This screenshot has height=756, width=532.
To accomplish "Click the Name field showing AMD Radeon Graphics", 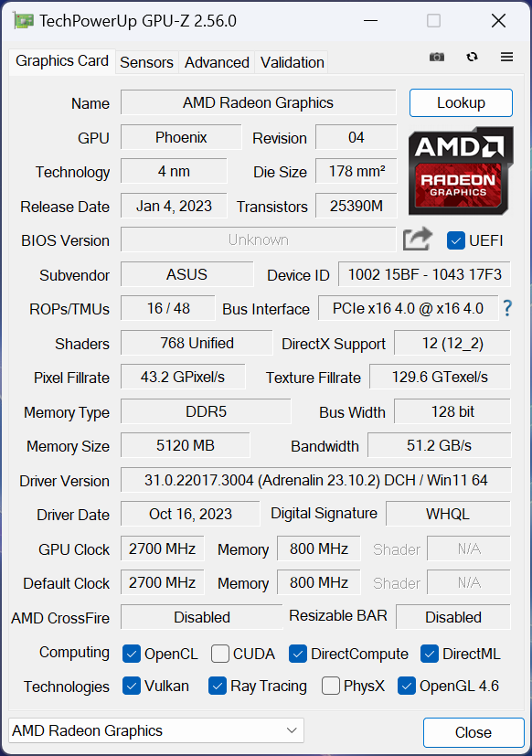I will [x=258, y=102].
